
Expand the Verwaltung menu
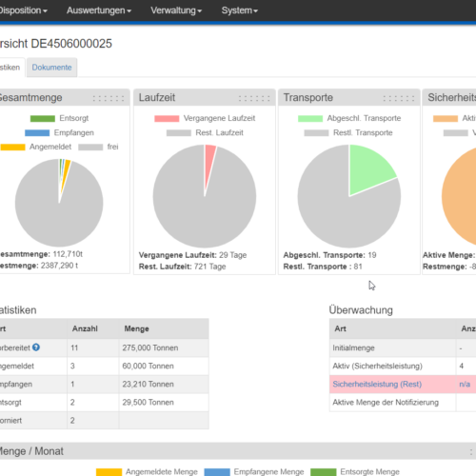point(176,10)
